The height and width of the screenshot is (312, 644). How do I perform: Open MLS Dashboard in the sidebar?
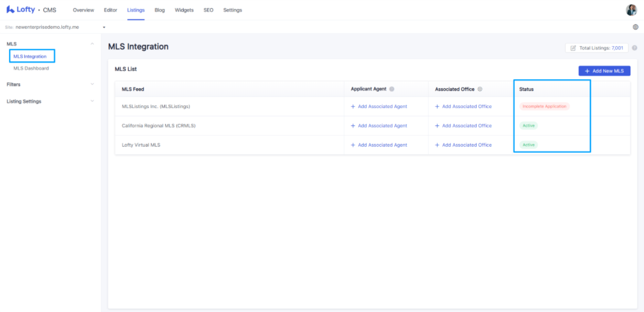pos(31,68)
